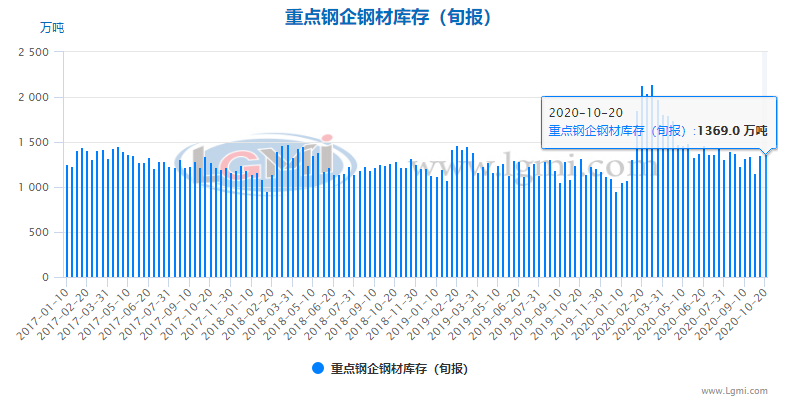Image resolution: width=791 pixels, height=400 pixels.
Task: Click the 2 000 y-axis value
Action: pos(33,97)
